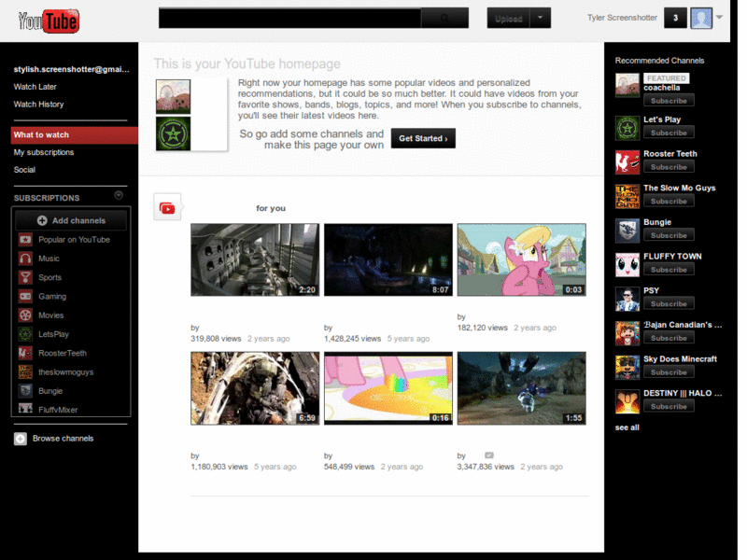This screenshot has height=560, width=747.
Task: Open The Slow Mo Guys channel avatar
Action: 627,197
